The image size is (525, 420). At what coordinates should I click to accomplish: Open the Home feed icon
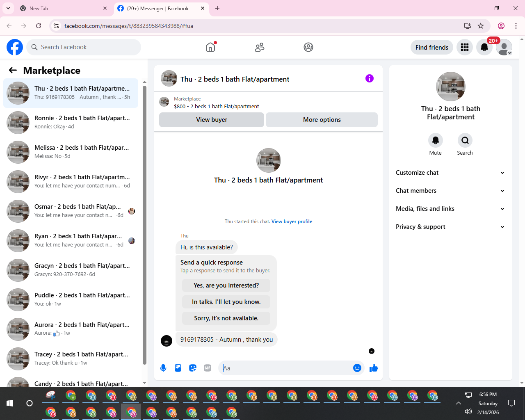[x=210, y=47]
